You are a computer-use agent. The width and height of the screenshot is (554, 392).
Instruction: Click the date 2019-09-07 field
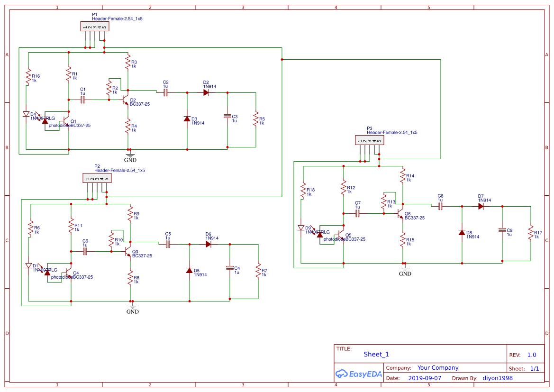pos(424,378)
